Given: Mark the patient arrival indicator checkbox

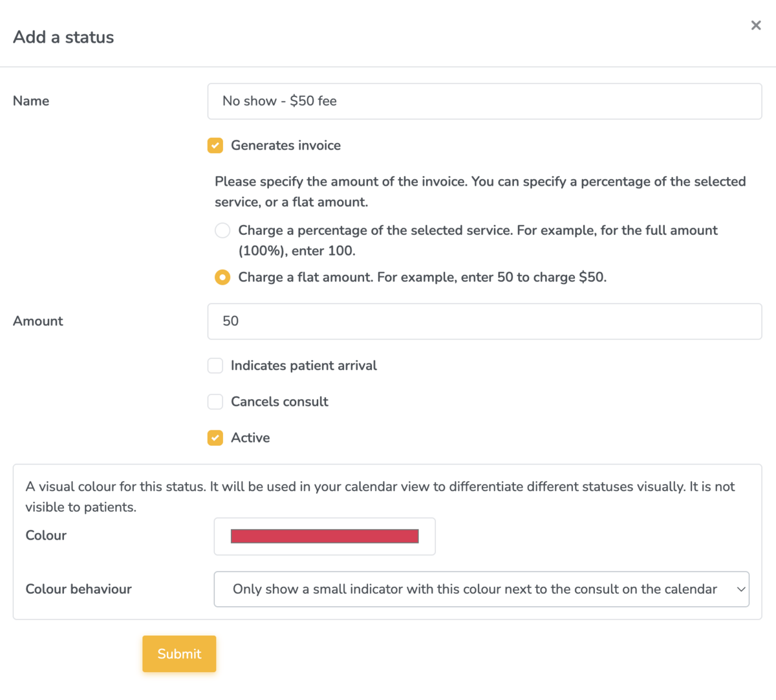Looking at the screenshot, I should point(215,366).
